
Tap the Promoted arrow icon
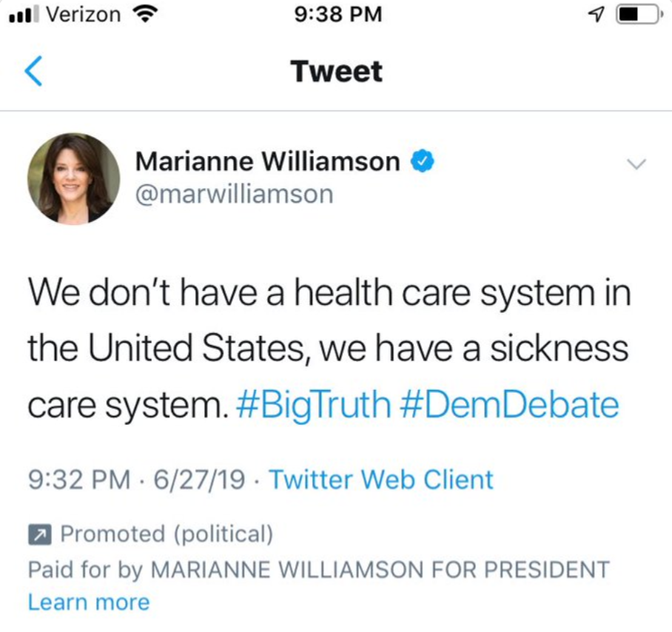click(x=39, y=534)
